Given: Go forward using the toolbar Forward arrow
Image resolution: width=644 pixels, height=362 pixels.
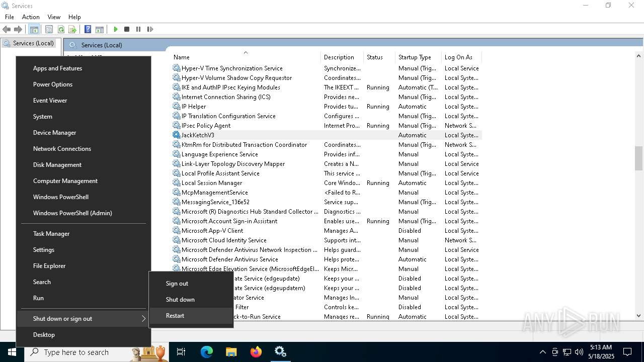Looking at the screenshot, I should click(x=18, y=29).
